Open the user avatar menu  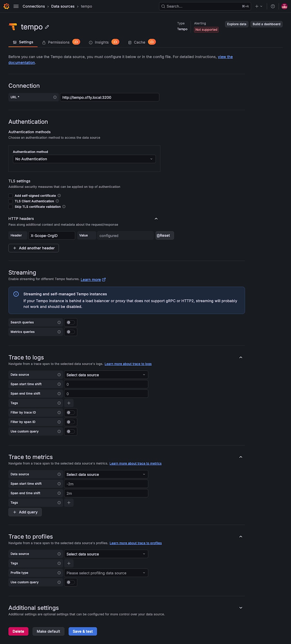284,6
